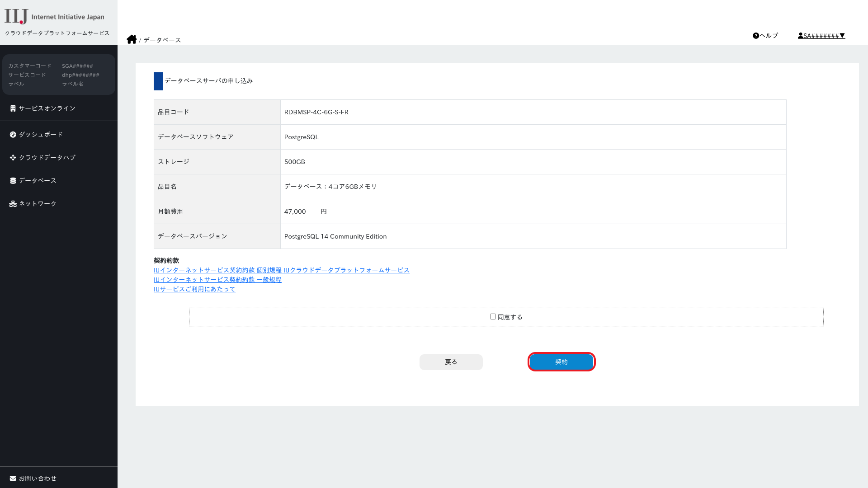Click the 品目名 row label
The image size is (868, 488).
pyautogui.click(x=167, y=187)
